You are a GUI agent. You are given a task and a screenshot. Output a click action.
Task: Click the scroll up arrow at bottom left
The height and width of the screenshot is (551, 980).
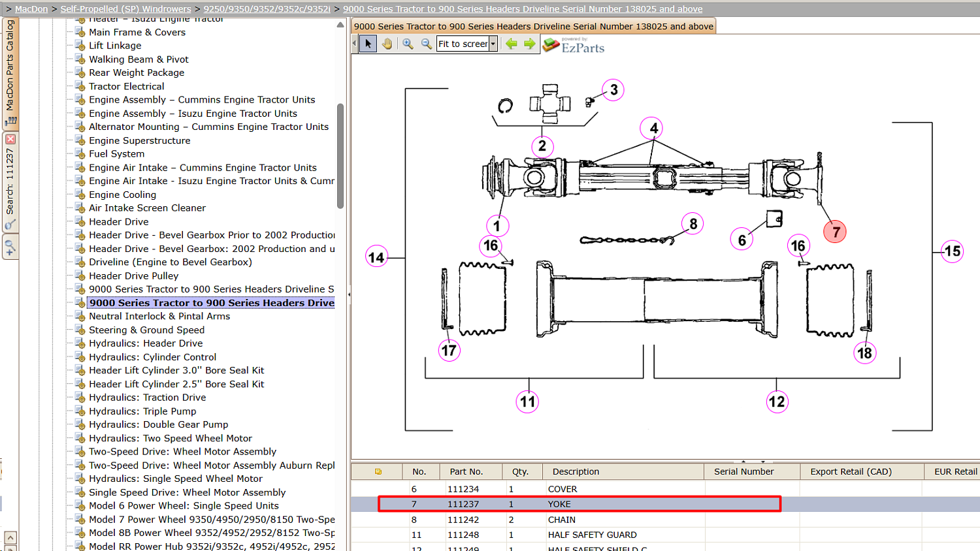[x=10, y=538]
